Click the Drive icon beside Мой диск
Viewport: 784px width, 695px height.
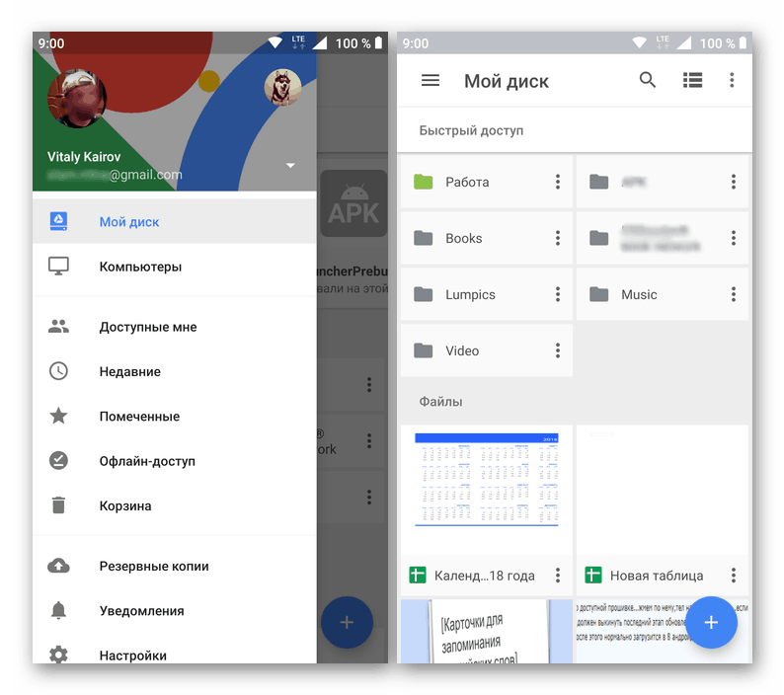point(58,221)
